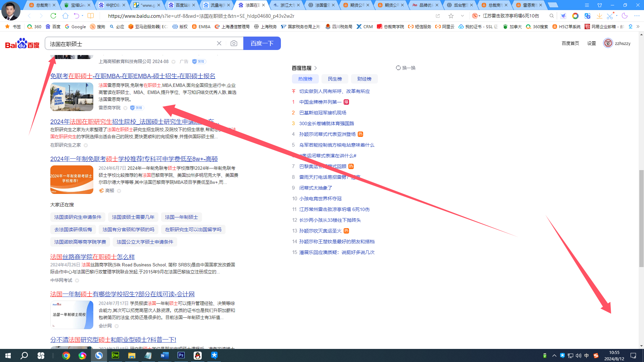Open Dreamweaver from the taskbar

coord(115,355)
